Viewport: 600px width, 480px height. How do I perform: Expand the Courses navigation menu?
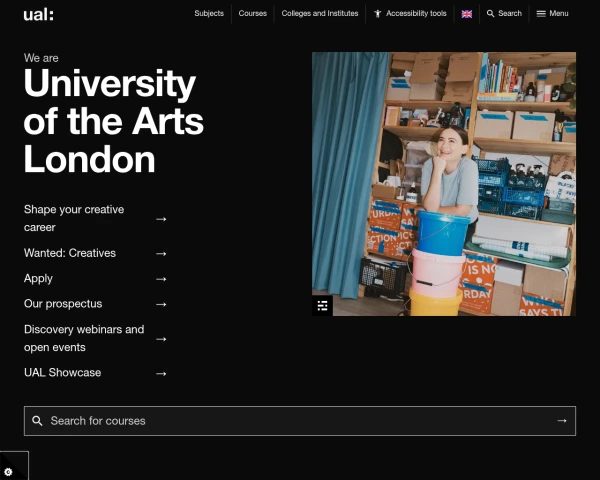point(253,14)
